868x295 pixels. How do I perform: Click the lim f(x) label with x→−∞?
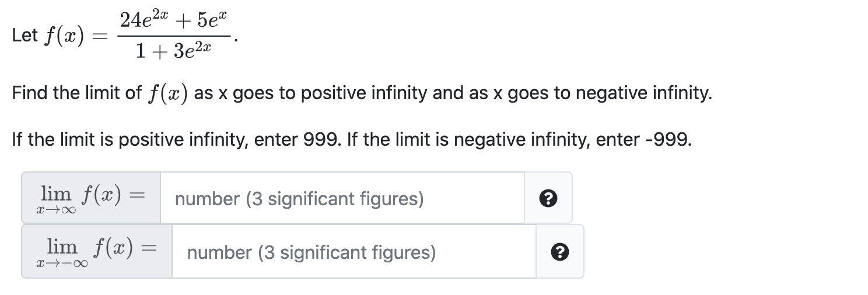point(97,252)
